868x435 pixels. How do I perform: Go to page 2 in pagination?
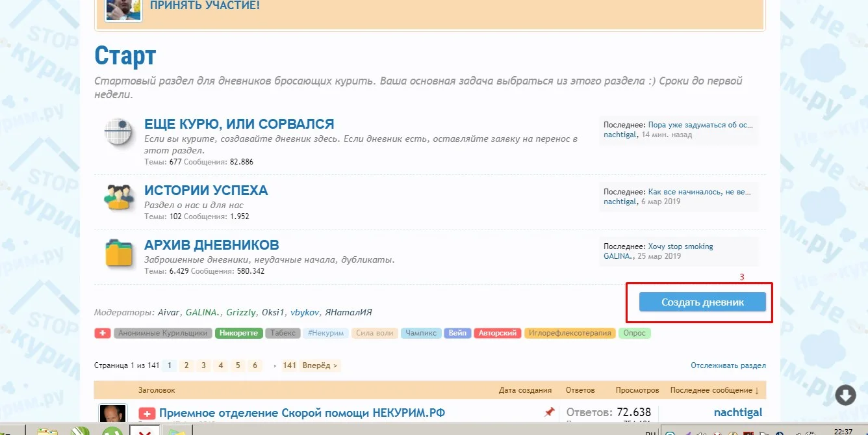(186, 365)
